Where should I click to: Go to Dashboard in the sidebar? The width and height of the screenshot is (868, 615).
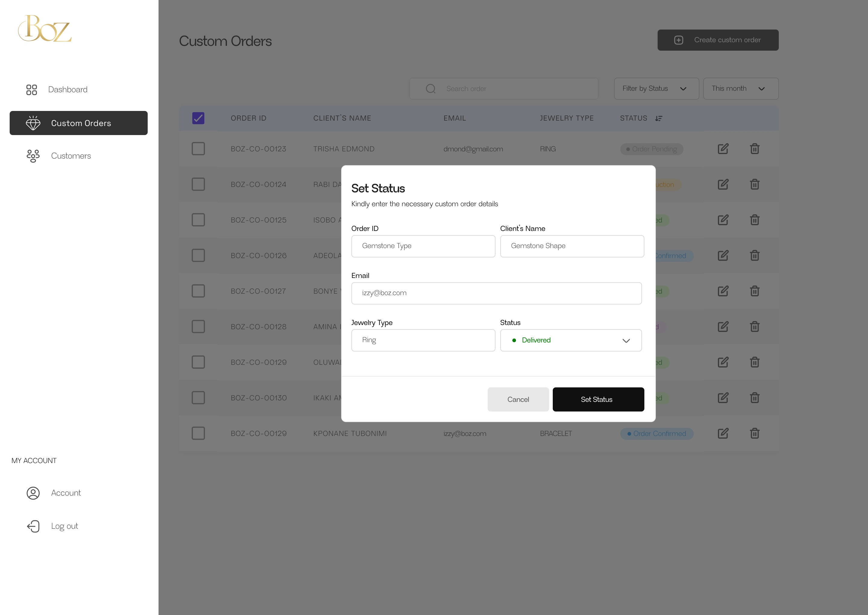[x=68, y=90]
